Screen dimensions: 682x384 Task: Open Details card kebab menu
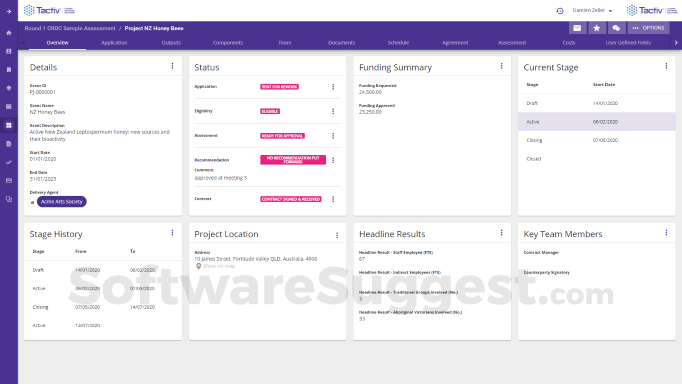click(x=172, y=66)
